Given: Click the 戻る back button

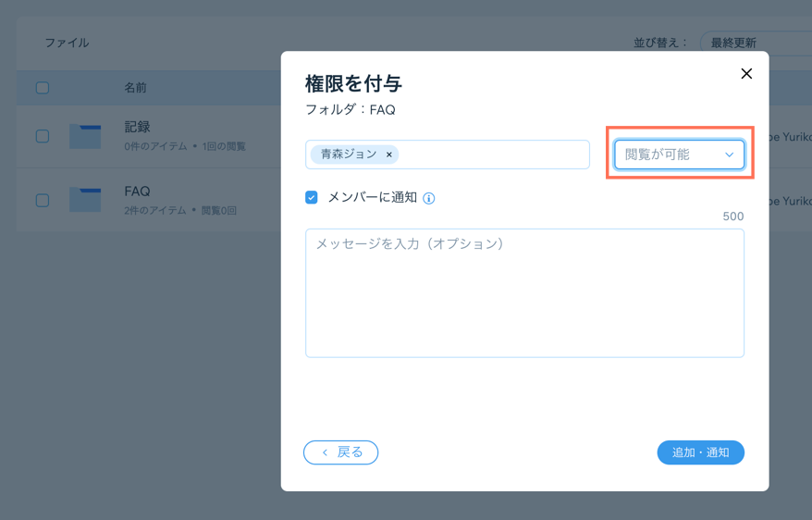Looking at the screenshot, I should point(340,452).
